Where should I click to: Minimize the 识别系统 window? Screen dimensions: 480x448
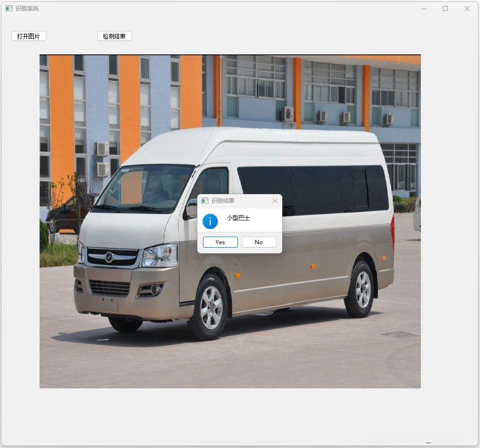(x=424, y=9)
